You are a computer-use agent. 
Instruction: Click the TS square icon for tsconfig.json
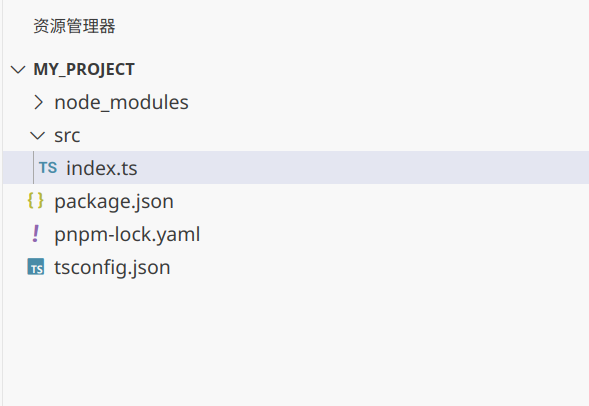[x=36, y=267]
